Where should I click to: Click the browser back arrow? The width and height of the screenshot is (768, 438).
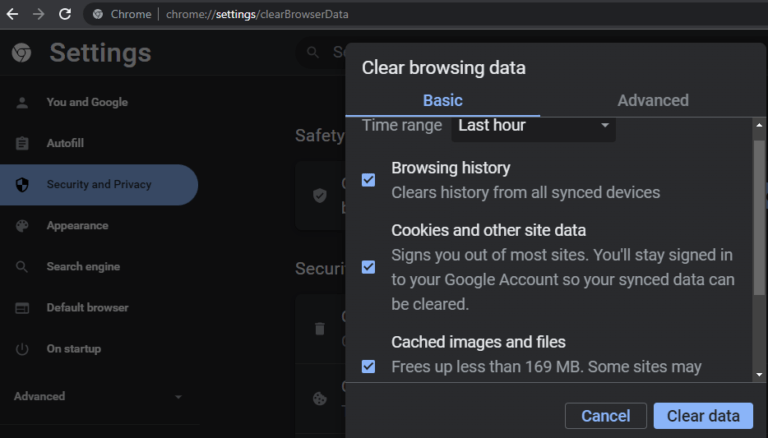coord(13,14)
